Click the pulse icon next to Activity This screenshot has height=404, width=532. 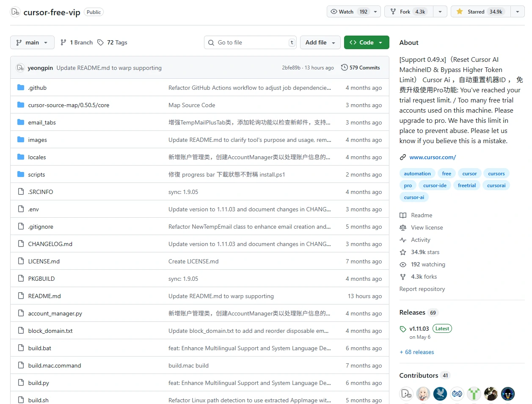(403, 240)
